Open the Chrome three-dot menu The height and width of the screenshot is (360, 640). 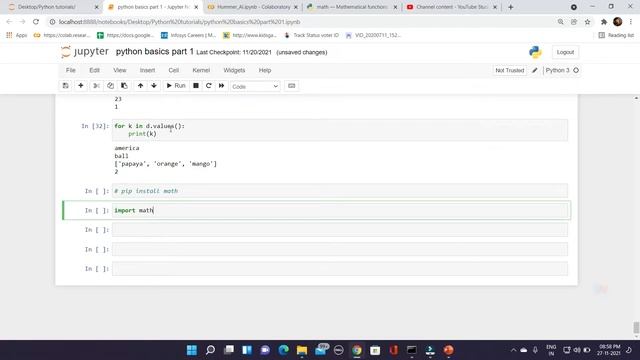631,22
